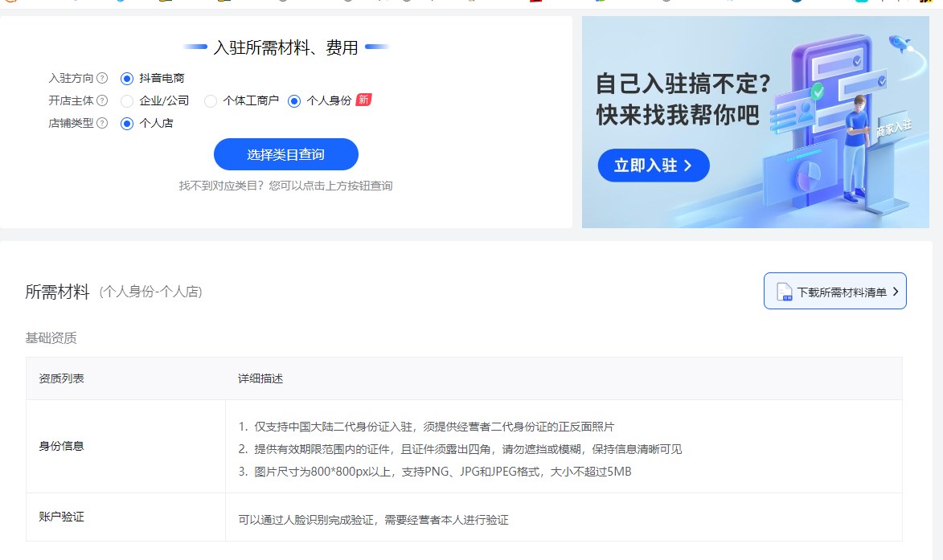Click the 资质列表 column header
This screenshot has width=943, height=560.
click(x=61, y=378)
